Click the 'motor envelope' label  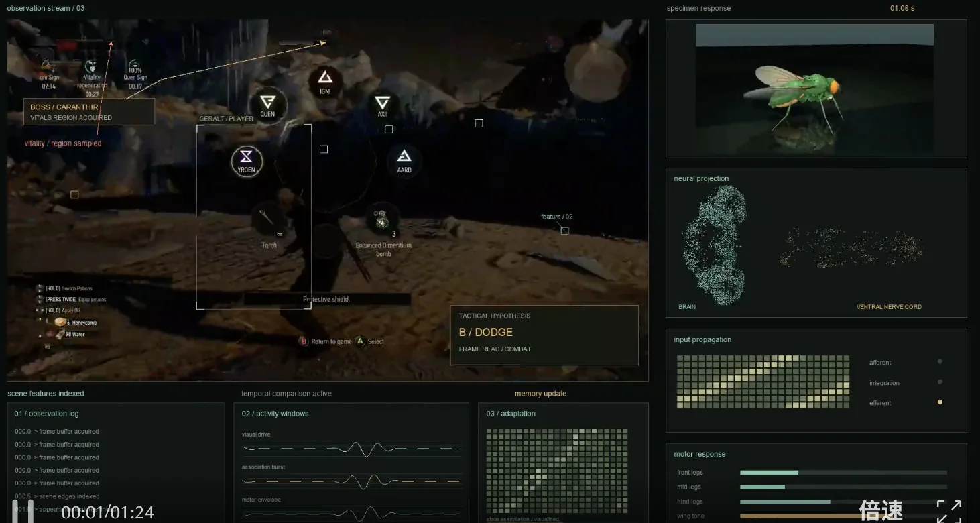coord(261,500)
